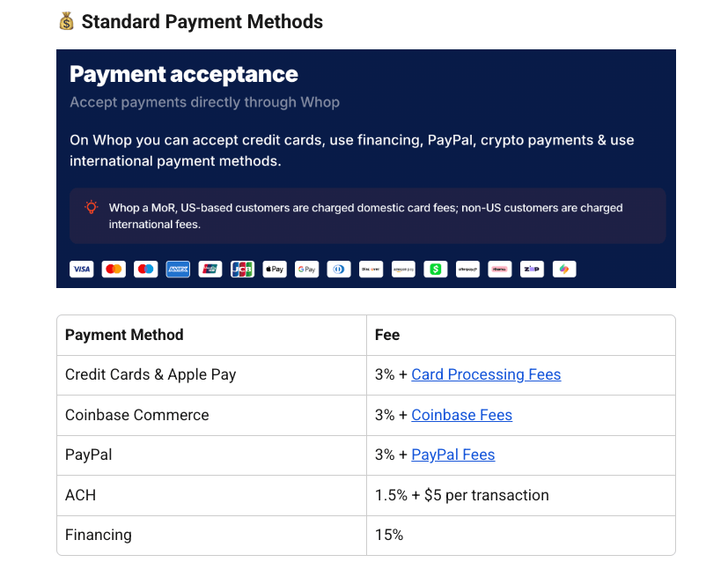The width and height of the screenshot is (728, 577).
Task: Select the Fee column header
Action: [x=388, y=335]
